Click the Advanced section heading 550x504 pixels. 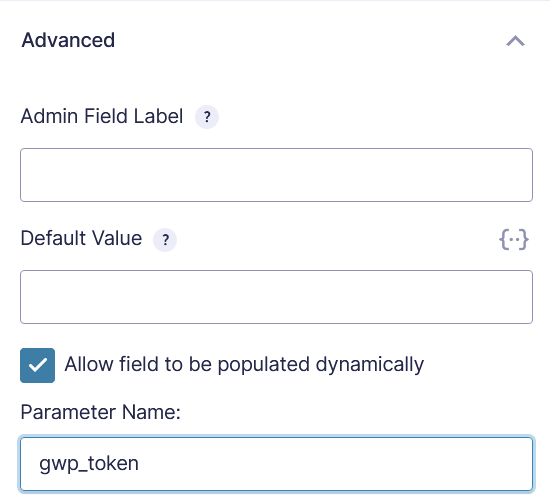(x=68, y=40)
